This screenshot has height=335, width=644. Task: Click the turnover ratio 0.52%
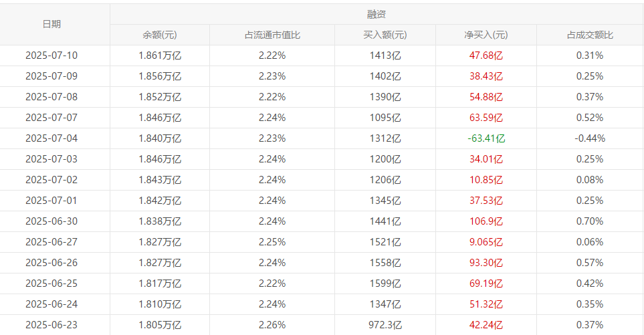(x=590, y=118)
